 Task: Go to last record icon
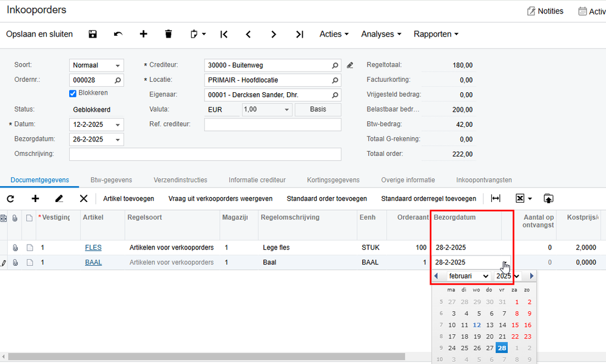[x=300, y=35]
